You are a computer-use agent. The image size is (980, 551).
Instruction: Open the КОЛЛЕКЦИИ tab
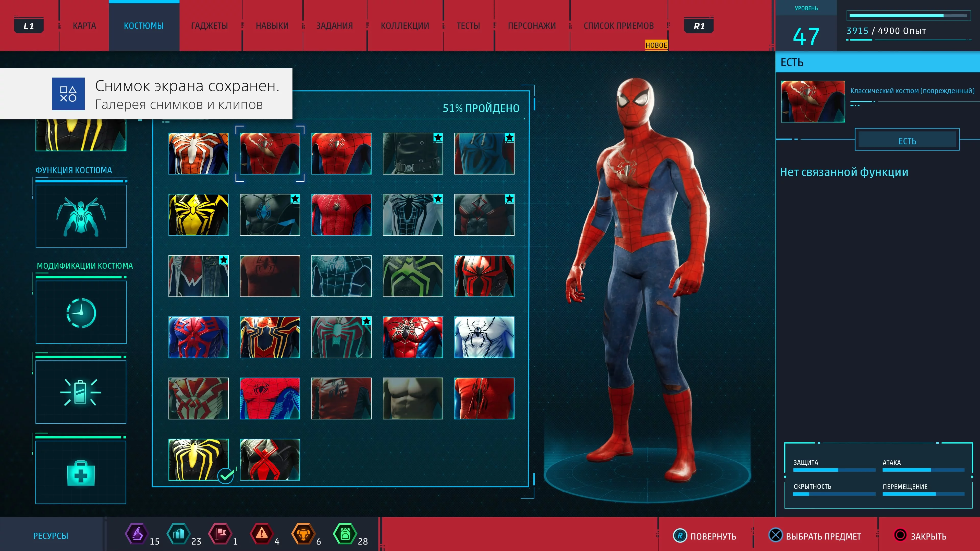[x=405, y=26]
